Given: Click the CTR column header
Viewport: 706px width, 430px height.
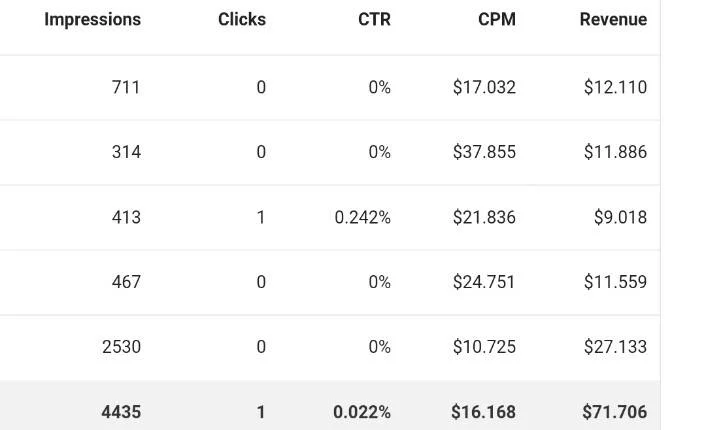Looking at the screenshot, I should (x=374, y=19).
